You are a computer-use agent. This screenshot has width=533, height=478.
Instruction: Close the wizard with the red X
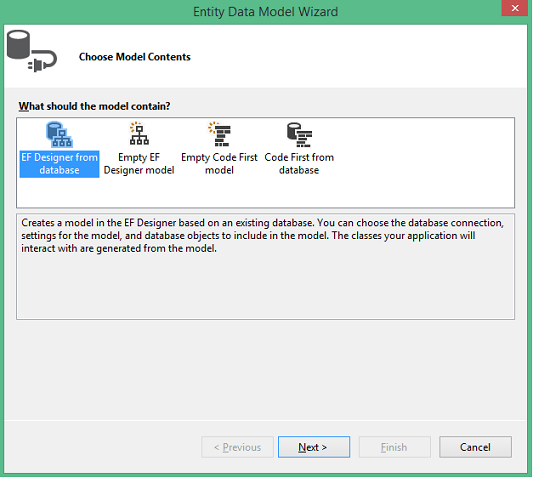coord(515,8)
